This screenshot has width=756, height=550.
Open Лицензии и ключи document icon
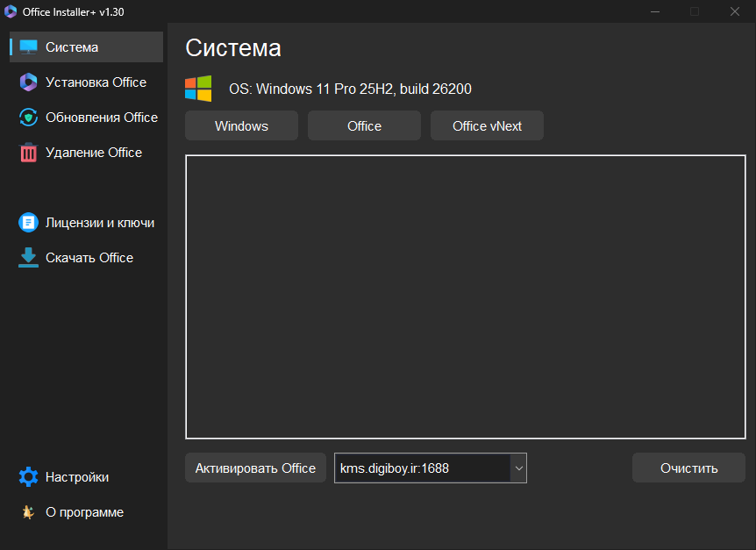pyautogui.click(x=29, y=223)
